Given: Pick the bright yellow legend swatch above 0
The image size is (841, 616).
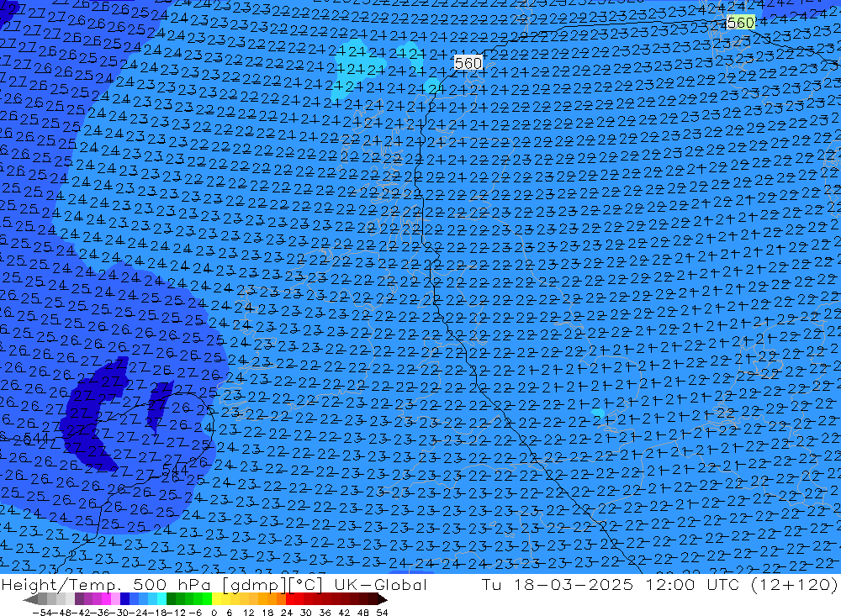Looking at the screenshot, I should 217,600.
